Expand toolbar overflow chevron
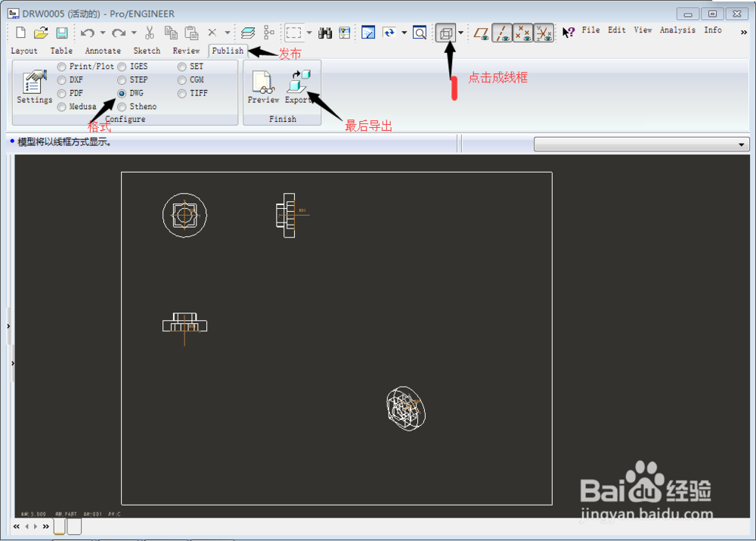756x541 pixels. pyautogui.click(x=743, y=32)
